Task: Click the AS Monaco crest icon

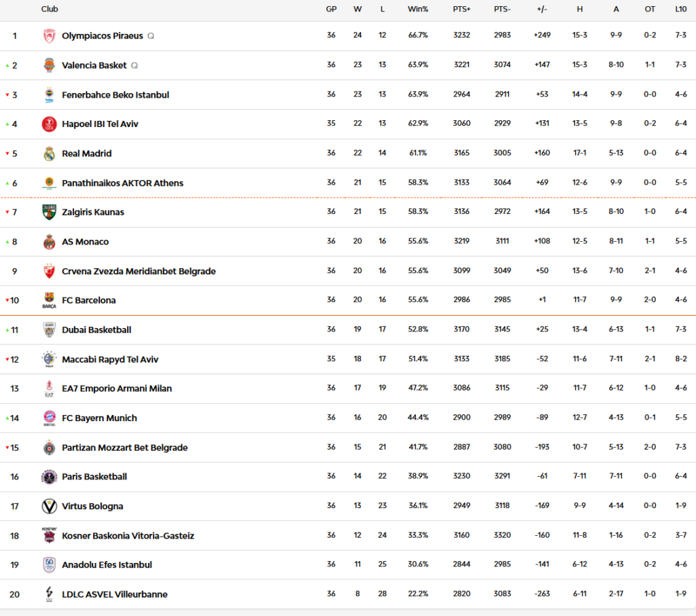Action: (49, 242)
